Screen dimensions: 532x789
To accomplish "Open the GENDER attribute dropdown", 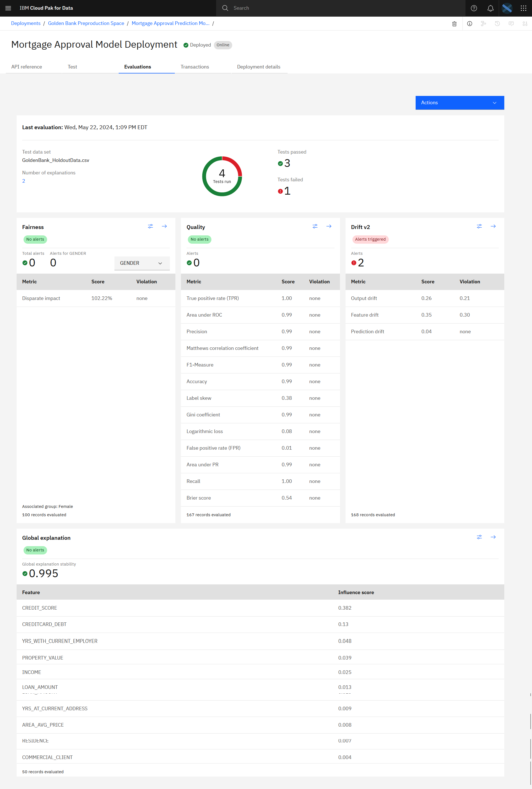I will 142,263.
